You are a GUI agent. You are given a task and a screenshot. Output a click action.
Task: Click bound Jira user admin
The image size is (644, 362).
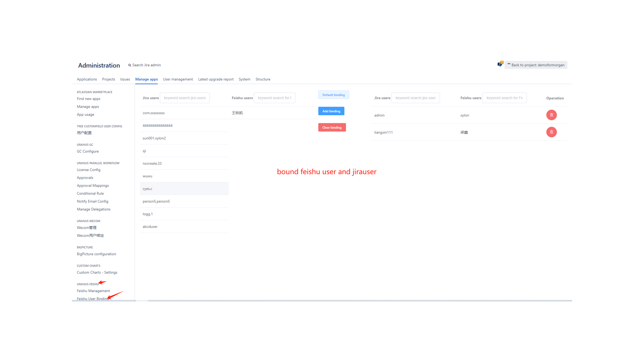click(x=379, y=115)
